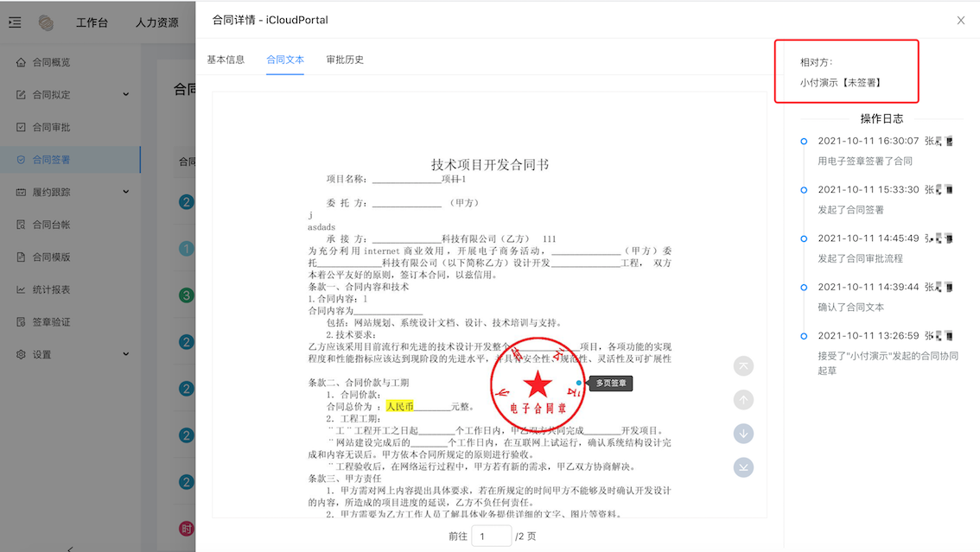Click the gear icon beside 设置

pyautogui.click(x=21, y=354)
